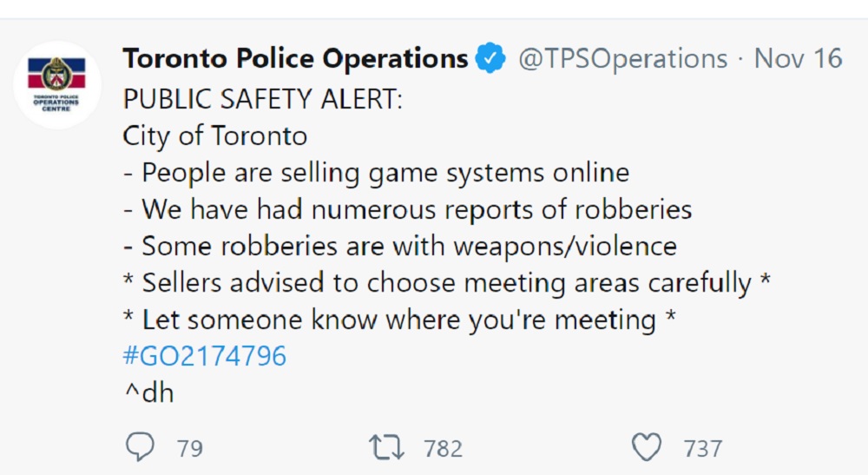
Task: Click the reply speech bubble icon
Action: (x=140, y=446)
